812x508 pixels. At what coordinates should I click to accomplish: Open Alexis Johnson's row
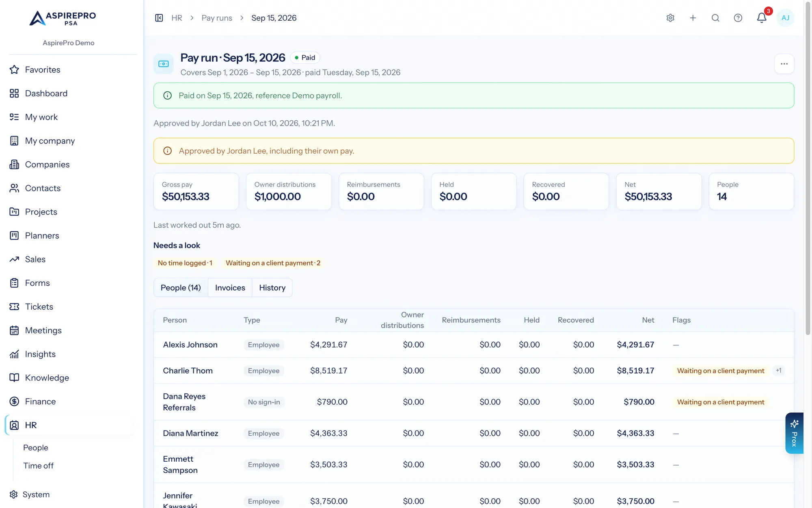pos(474,345)
